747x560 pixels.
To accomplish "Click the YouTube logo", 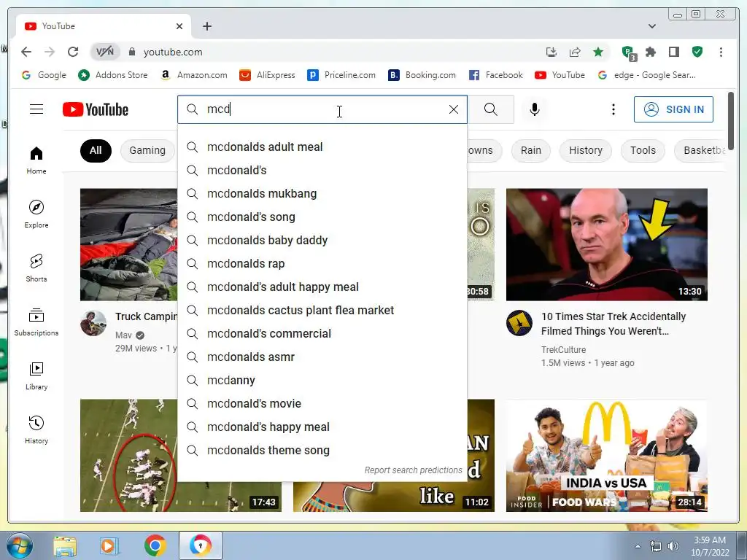I will [x=96, y=109].
